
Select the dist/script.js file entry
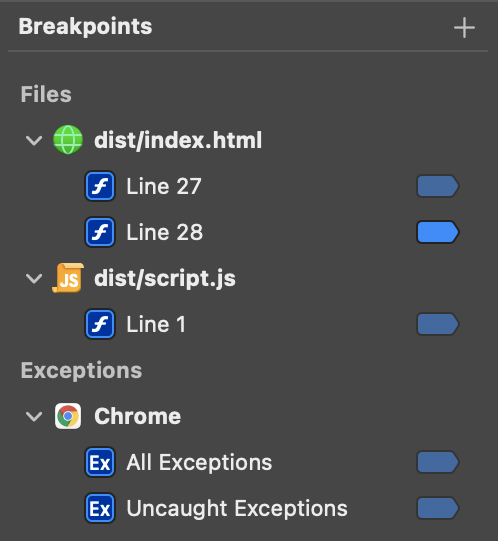tap(165, 278)
